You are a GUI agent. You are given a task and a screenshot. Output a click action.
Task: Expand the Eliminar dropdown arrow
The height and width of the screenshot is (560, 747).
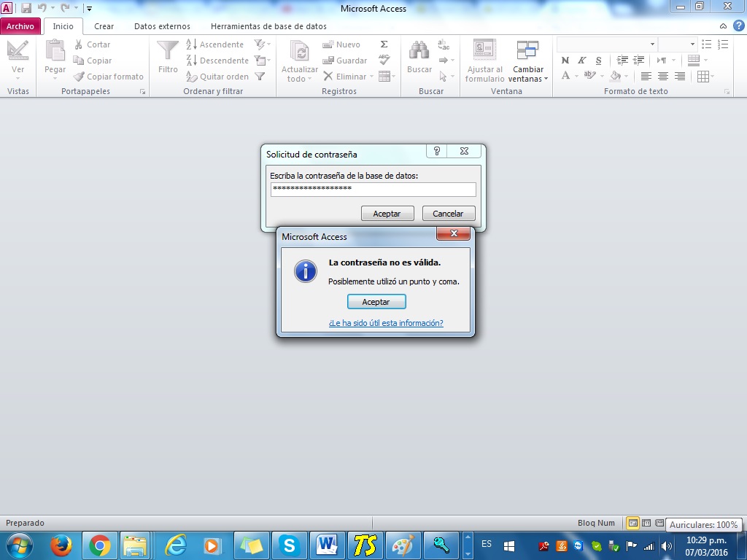[371, 77]
